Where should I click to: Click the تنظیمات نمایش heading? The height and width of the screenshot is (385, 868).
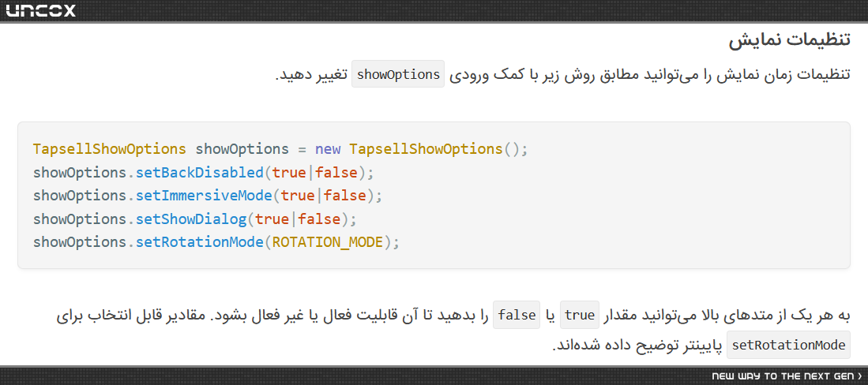[789, 41]
